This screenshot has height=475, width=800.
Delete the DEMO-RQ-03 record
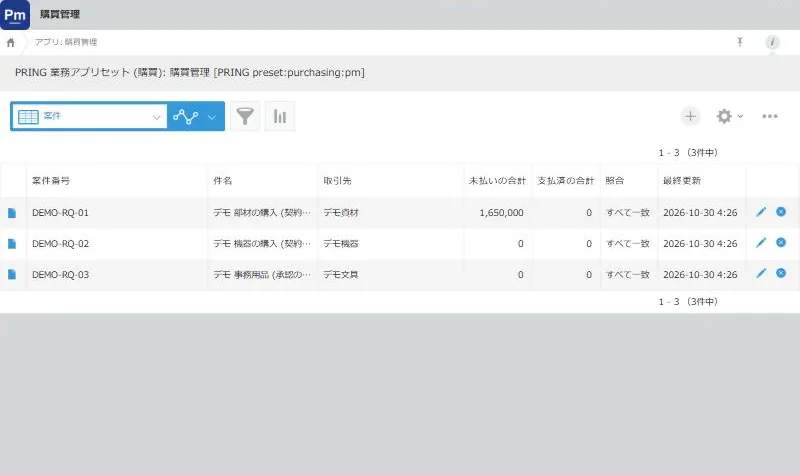(781, 272)
